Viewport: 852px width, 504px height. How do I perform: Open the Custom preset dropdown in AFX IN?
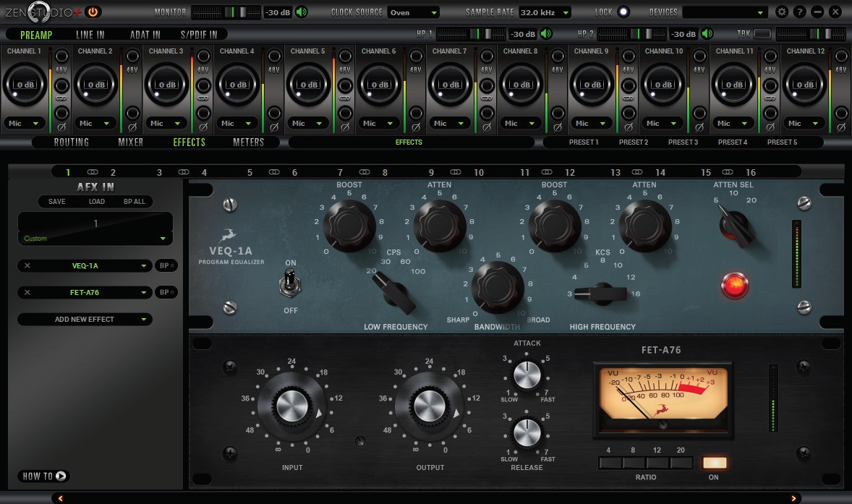coord(95,239)
